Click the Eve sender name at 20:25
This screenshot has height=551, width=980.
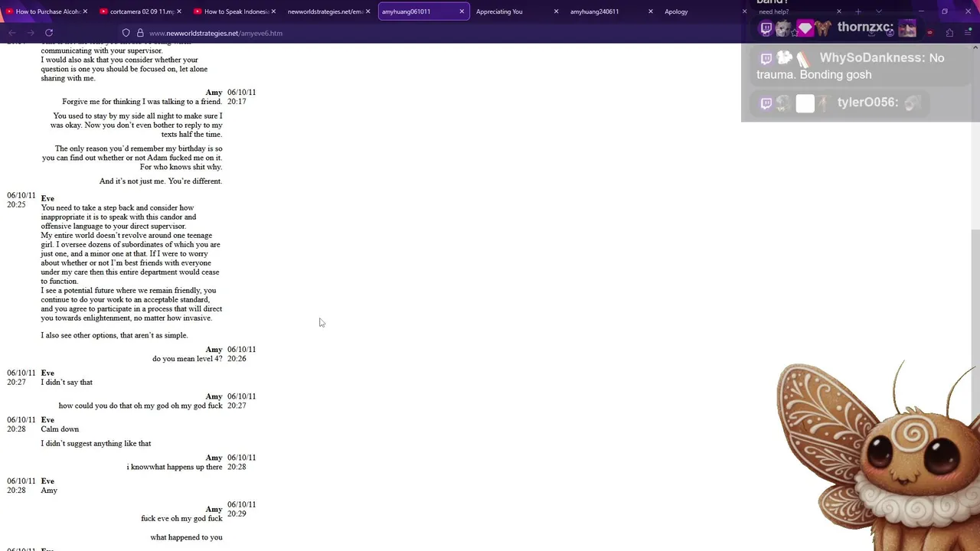(x=47, y=198)
